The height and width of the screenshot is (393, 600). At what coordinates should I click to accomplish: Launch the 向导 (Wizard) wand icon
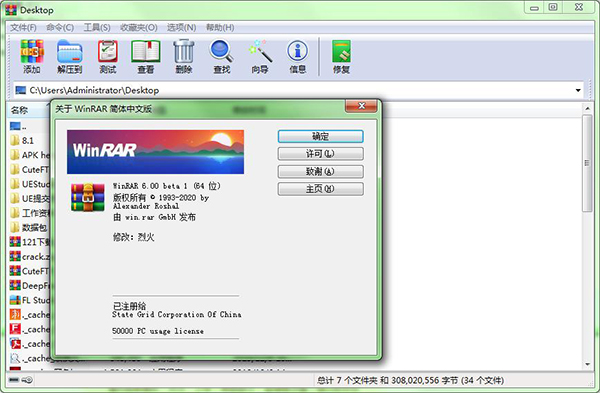(x=260, y=57)
